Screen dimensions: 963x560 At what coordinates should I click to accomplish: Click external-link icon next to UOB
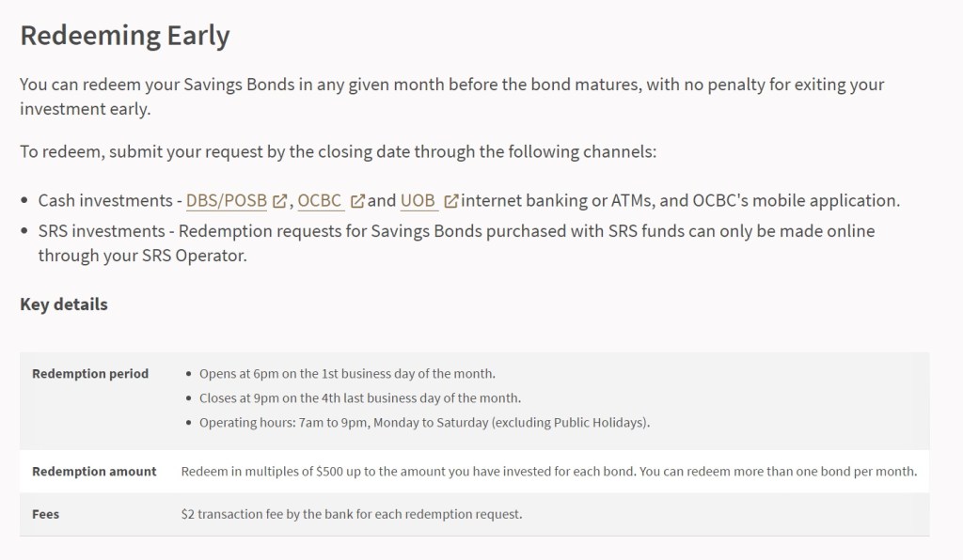(x=451, y=201)
